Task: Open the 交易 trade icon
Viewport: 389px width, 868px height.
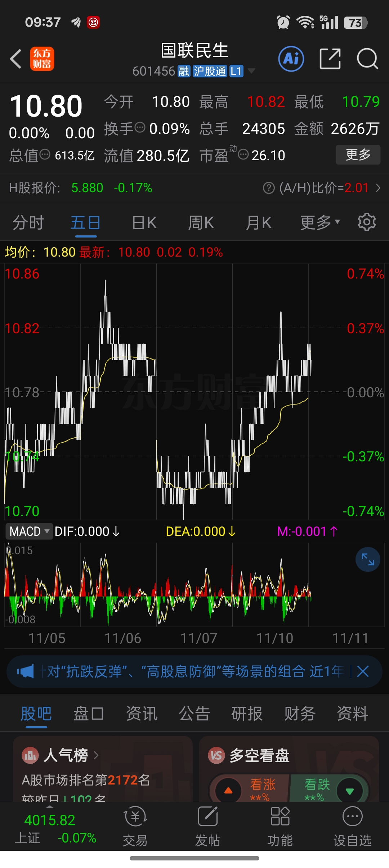Action: (x=135, y=817)
